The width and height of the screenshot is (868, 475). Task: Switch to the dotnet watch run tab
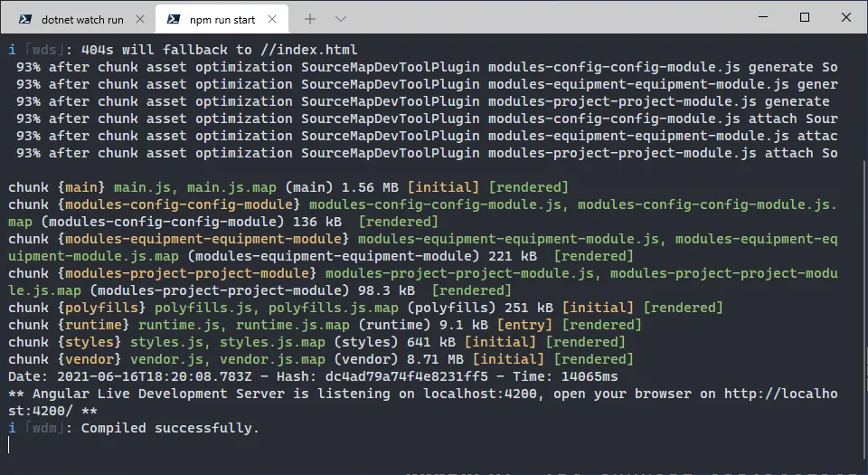coord(83,19)
